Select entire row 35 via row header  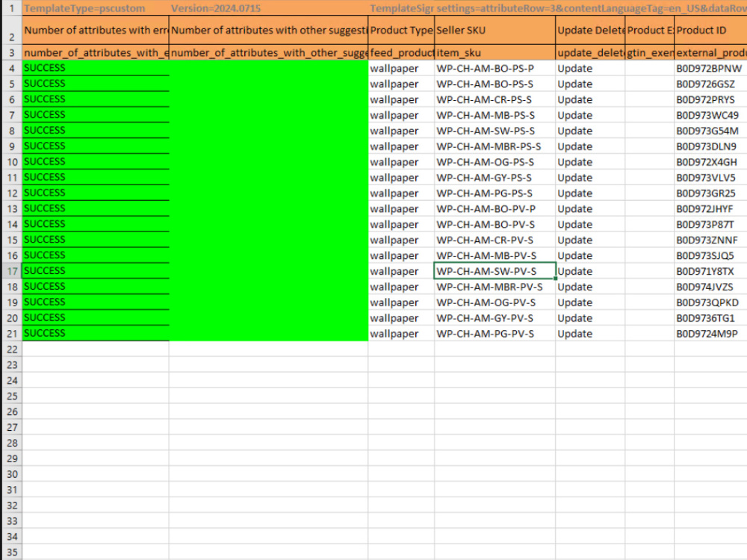12,552
